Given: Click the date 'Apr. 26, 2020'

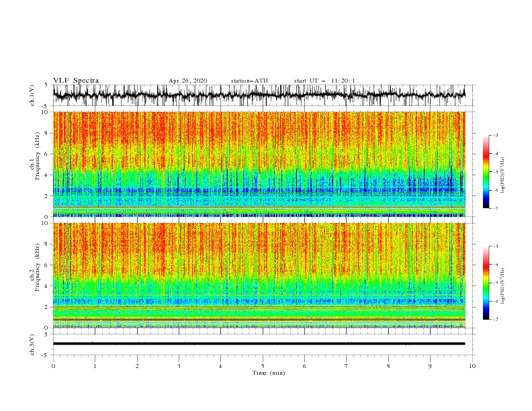Looking at the screenshot, I should point(187,81).
